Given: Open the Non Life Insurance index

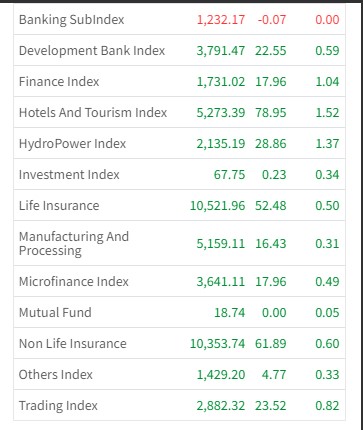Looking at the screenshot, I should click(179, 343).
